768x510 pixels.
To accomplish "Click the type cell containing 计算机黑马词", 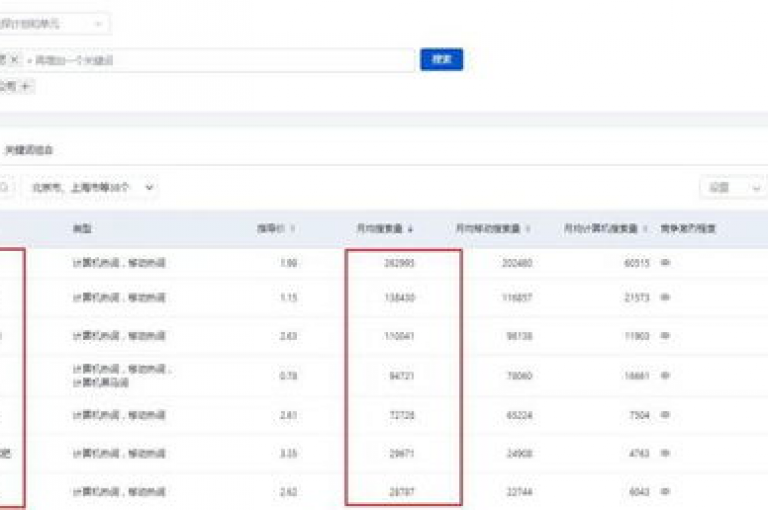I will point(121,376).
